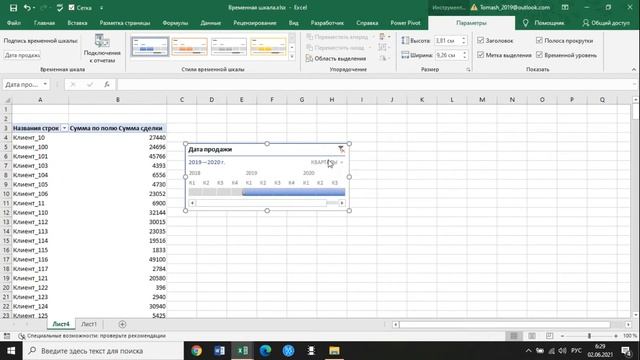Viewport: 640px width, 360px height.
Task: Switch to the Лист1 sheet tab
Action: click(89, 324)
